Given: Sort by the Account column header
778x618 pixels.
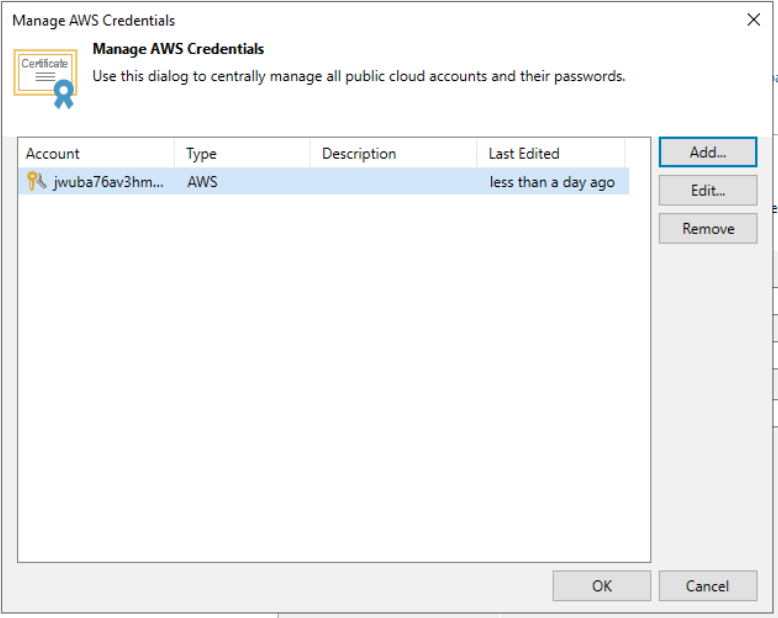Looking at the screenshot, I should 96,153.
